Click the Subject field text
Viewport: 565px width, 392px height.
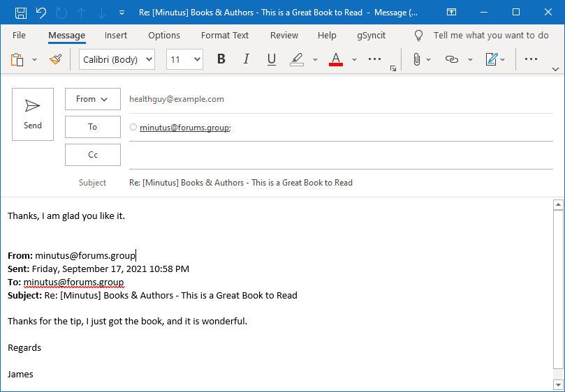[x=241, y=183]
